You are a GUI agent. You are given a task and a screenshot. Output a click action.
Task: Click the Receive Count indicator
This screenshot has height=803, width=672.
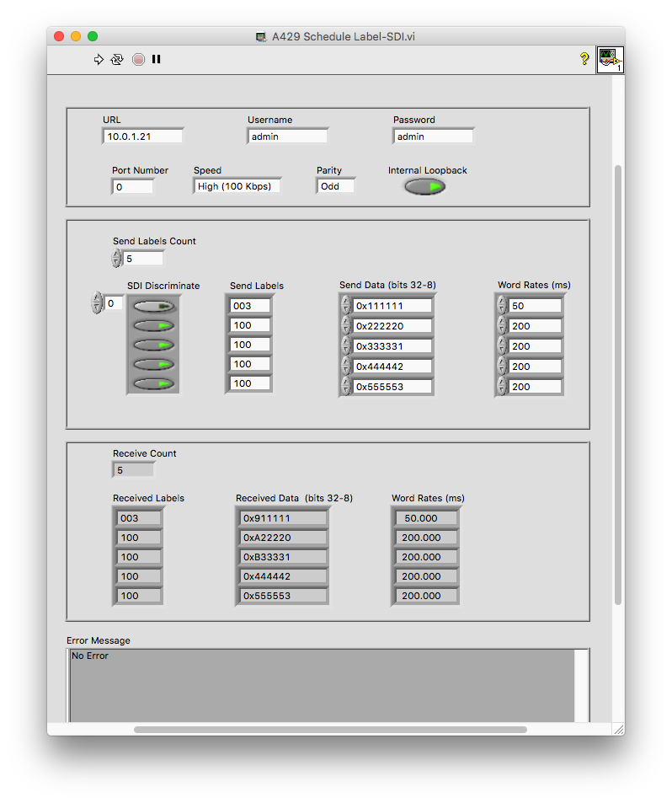coord(133,470)
